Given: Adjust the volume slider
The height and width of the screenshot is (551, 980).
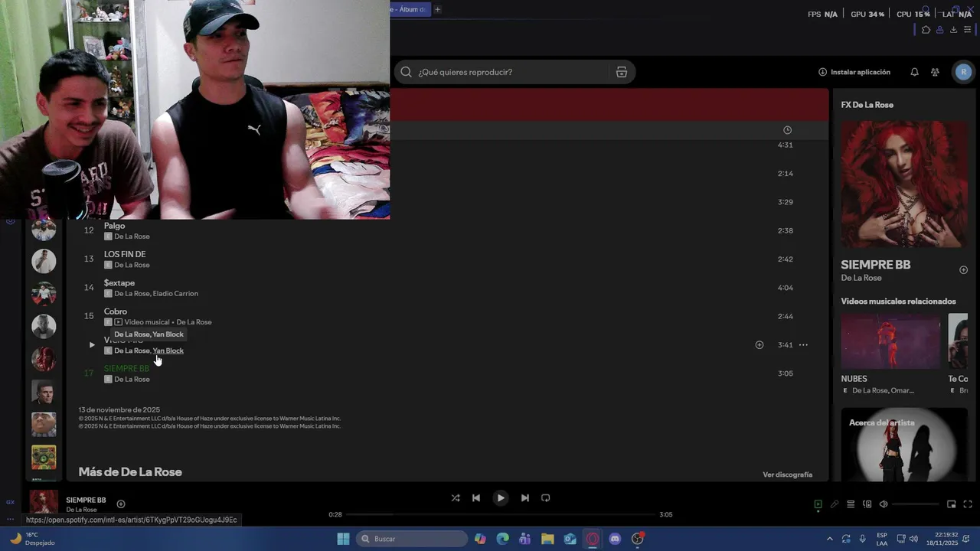Looking at the screenshot, I should click(915, 504).
